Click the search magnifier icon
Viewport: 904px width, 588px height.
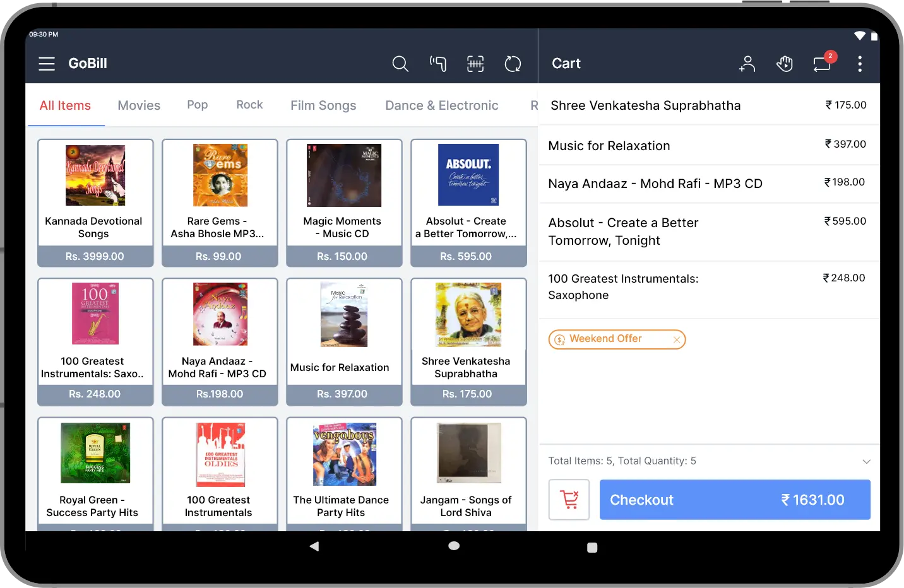tap(400, 64)
